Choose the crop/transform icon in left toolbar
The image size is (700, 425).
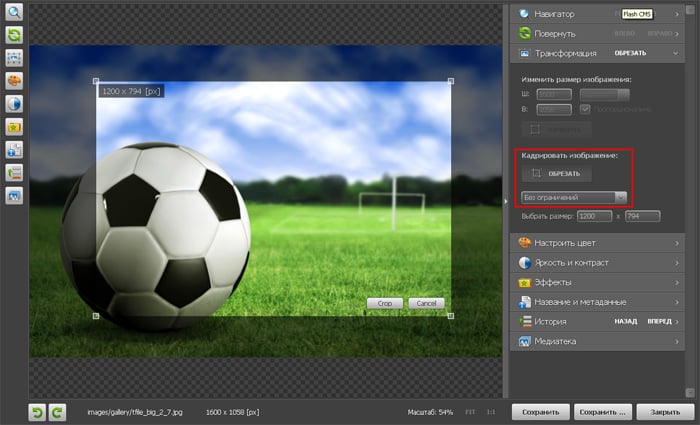click(15, 57)
